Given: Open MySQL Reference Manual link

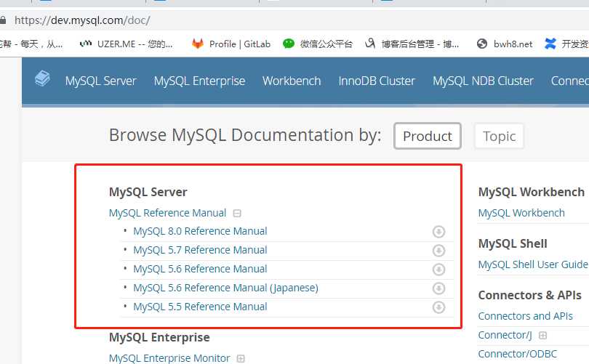Looking at the screenshot, I should click(x=167, y=213).
